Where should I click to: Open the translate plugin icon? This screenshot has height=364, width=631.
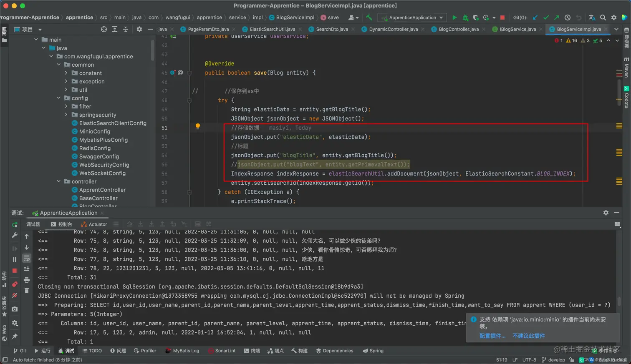[x=592, y=18]
